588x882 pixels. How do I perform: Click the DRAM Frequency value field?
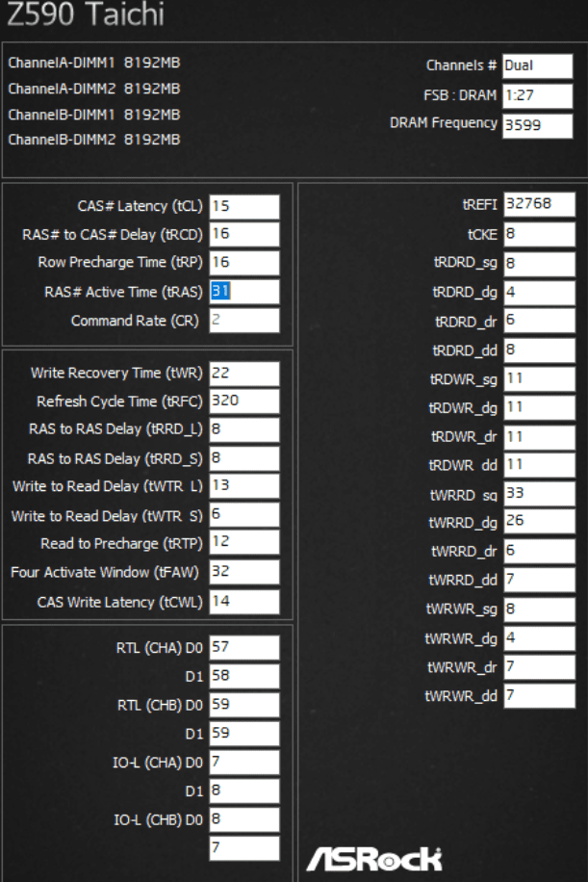coord(537,125)
